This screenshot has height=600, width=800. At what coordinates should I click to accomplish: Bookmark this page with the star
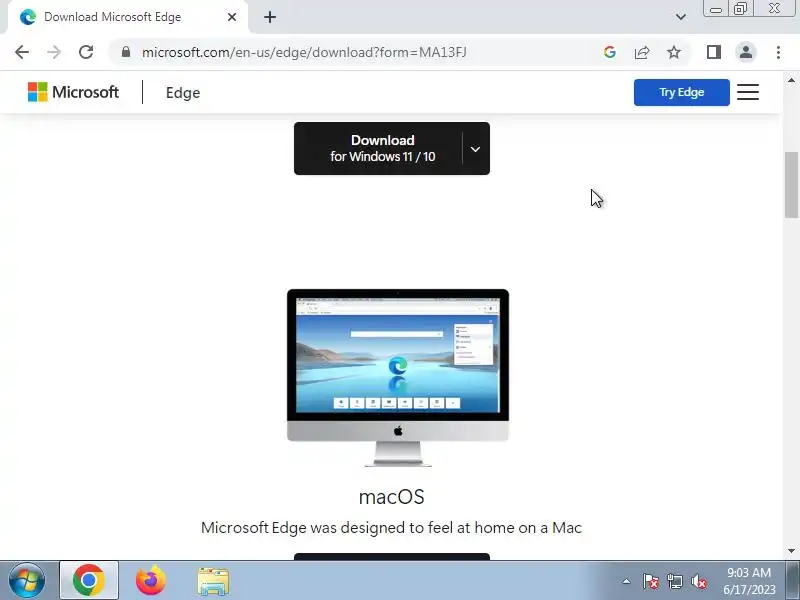pos(674,52)
